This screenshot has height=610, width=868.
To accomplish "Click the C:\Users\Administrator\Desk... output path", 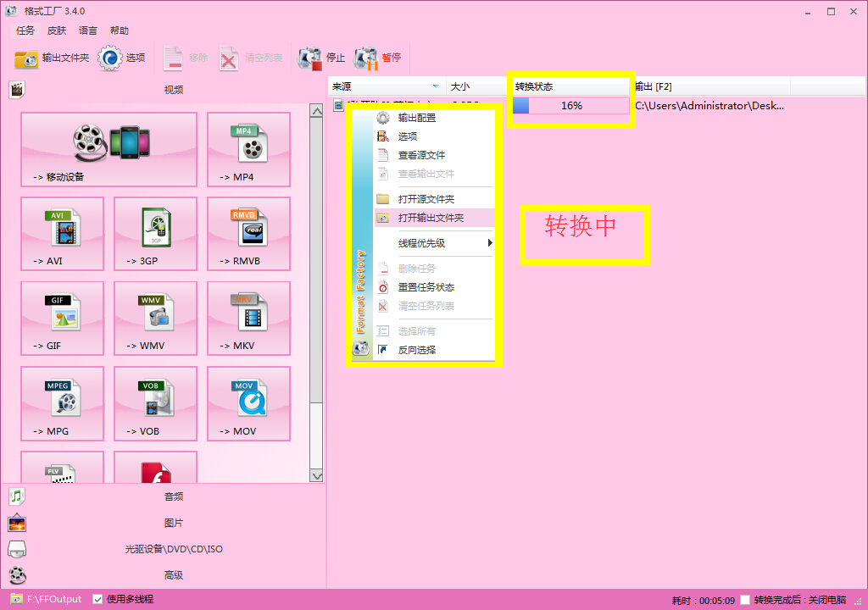I will (709, 106).
